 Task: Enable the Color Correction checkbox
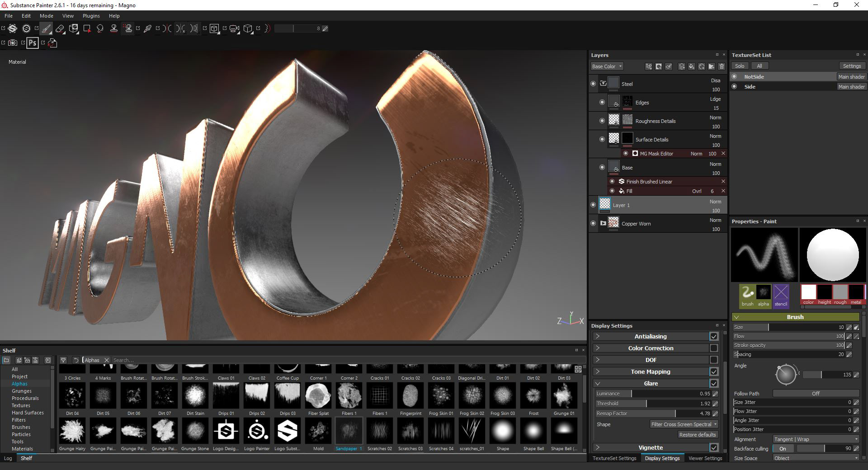[x=714, y=348]
